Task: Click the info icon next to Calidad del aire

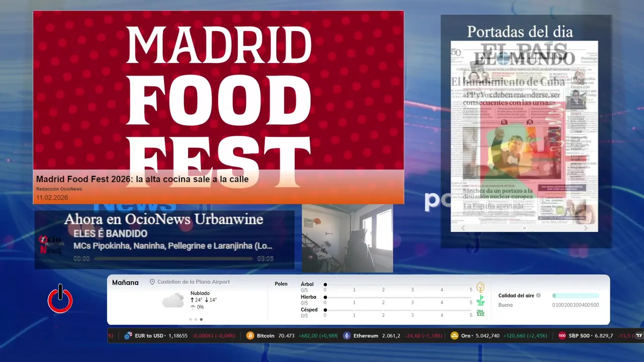Action: 538,296
